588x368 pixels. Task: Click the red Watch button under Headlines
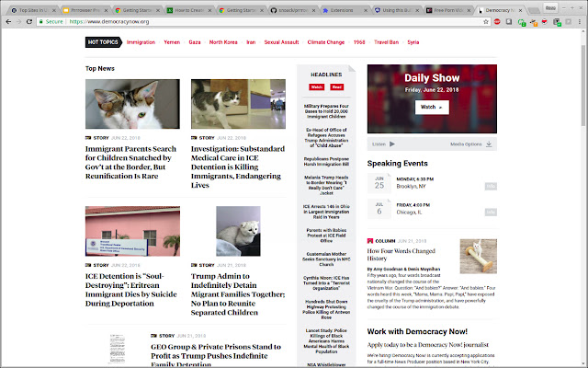coord(316,87)
